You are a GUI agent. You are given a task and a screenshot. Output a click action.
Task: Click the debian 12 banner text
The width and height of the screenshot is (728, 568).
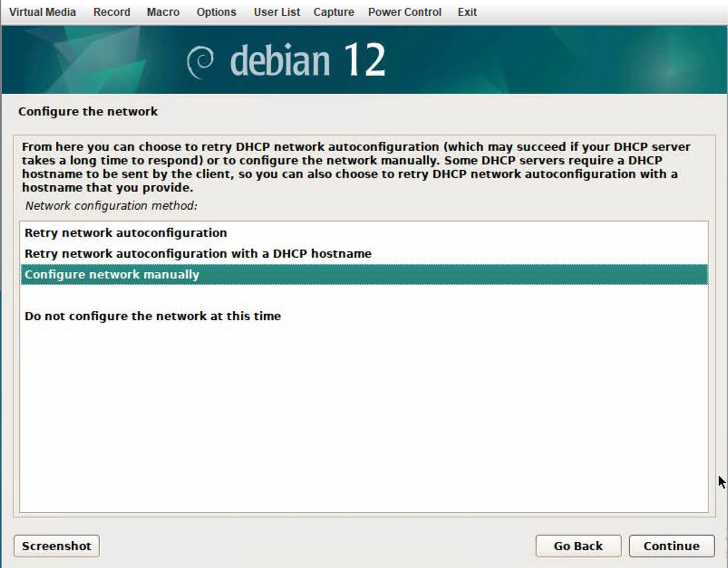(x=307, y=61)
